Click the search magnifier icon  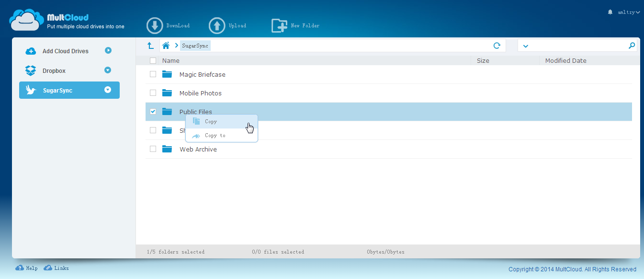[632, 46]
